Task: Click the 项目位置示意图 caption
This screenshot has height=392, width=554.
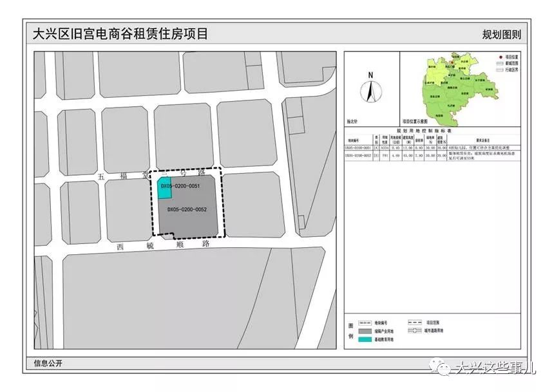Action: coord(415,122)
